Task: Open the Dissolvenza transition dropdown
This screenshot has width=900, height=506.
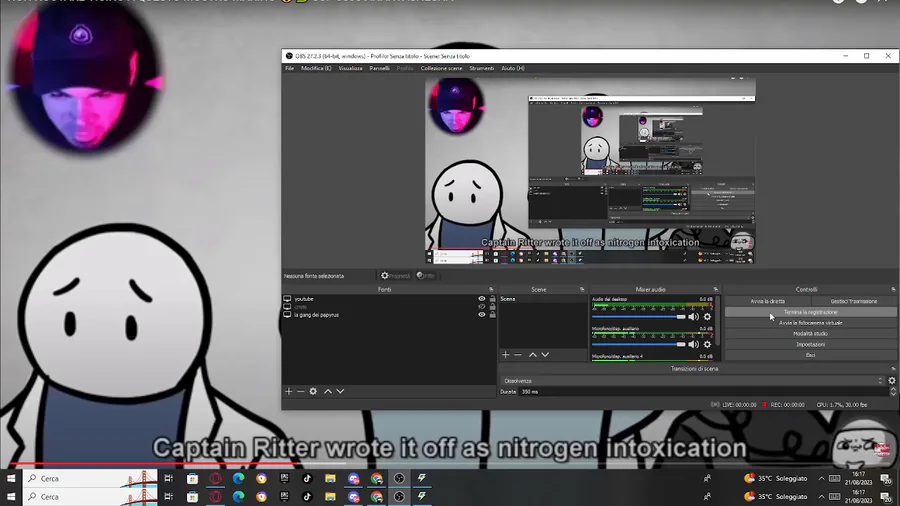Action: (693, 381)
